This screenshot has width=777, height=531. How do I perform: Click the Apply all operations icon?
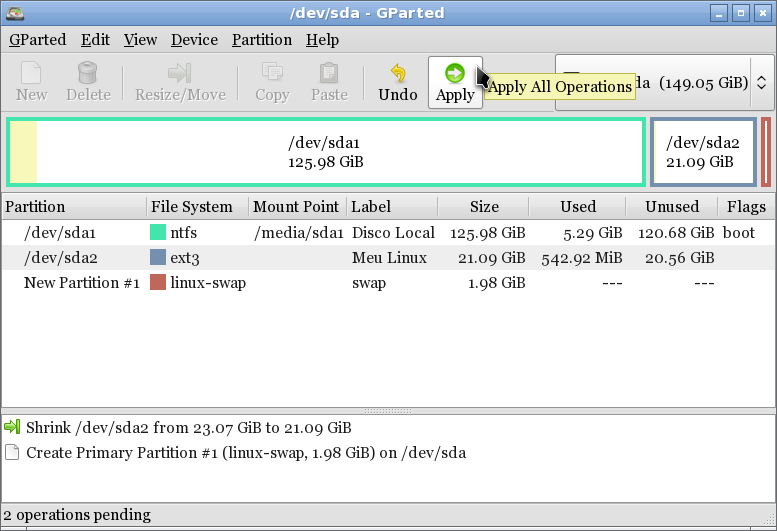tap(455, 74)
